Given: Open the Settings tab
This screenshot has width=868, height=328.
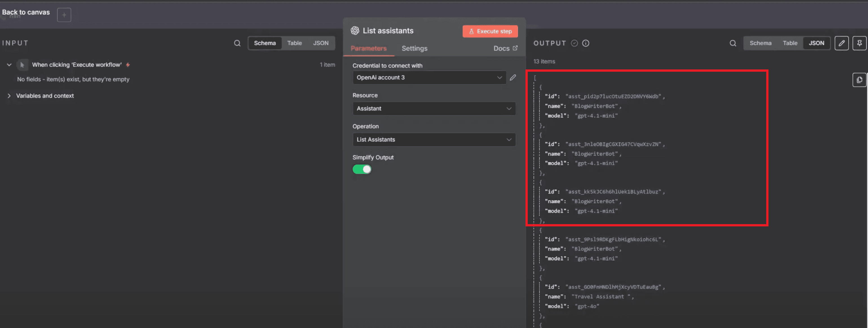Looking at the screenshot, I should tap(414, 48).
